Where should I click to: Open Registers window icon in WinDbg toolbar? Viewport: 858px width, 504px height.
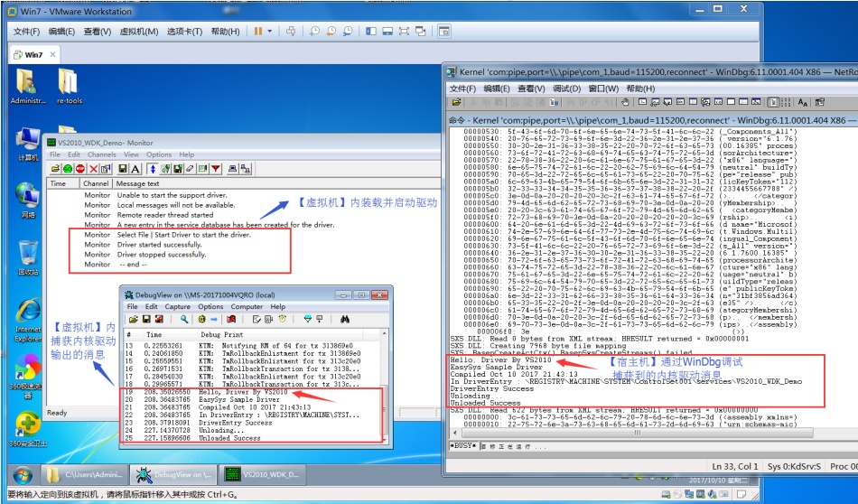coord(680,102)
